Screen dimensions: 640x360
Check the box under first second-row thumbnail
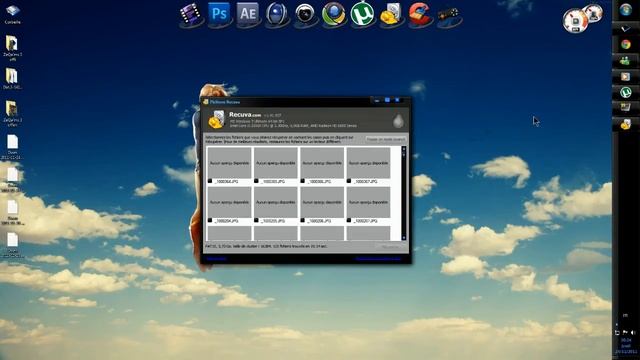pyautogui.click(x=210, y=220)
